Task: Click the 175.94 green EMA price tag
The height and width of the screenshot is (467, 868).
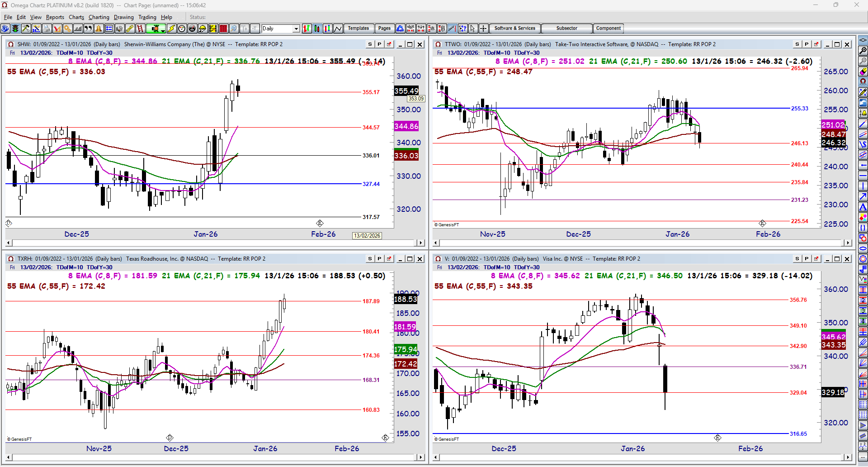Action: tap(406, 349)
